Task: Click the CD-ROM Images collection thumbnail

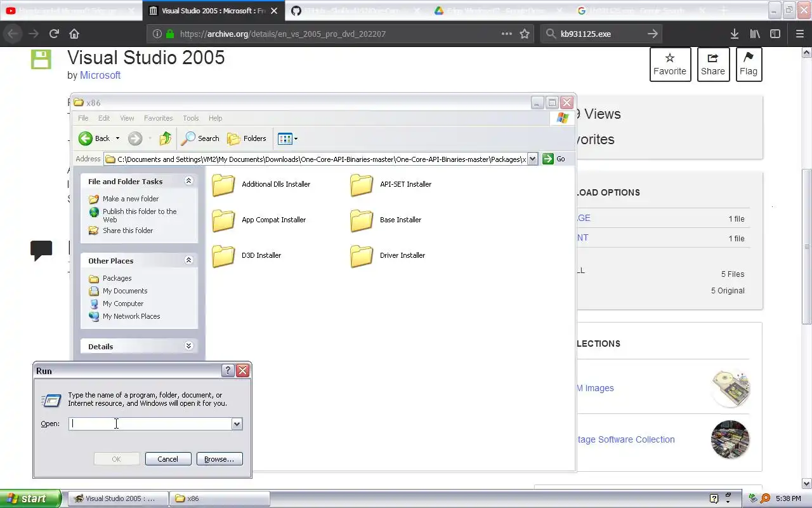Action: (x=730, y=388)
